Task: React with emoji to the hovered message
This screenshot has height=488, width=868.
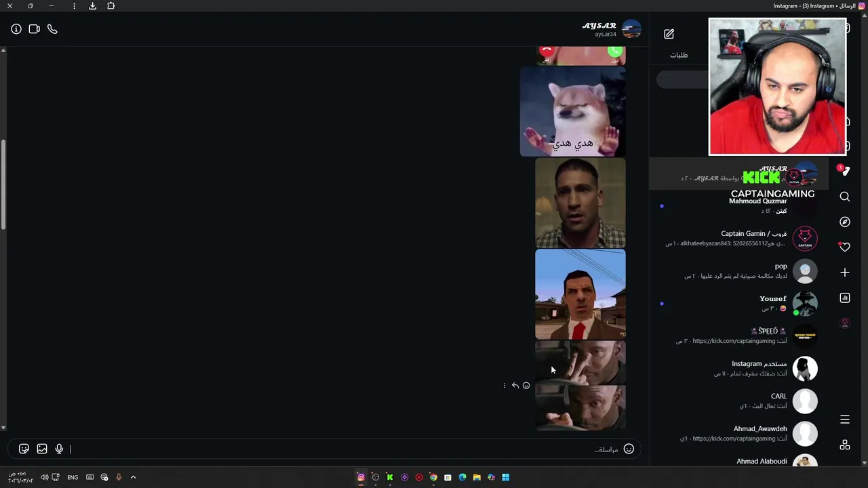Action: pos(526,386)
